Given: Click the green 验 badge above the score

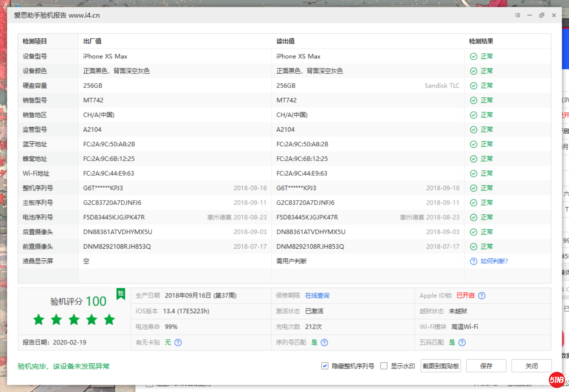Looking at the screenshot, I should coord(121,294).
